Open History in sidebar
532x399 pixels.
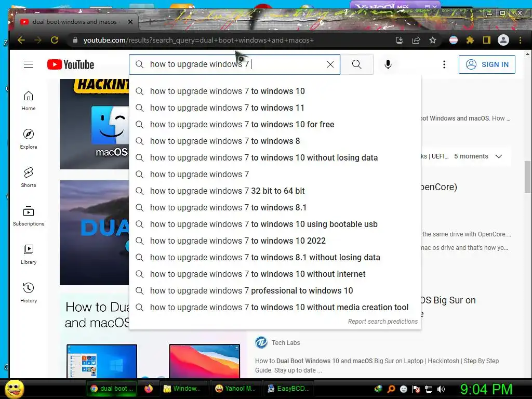click(x=29, y=293)
